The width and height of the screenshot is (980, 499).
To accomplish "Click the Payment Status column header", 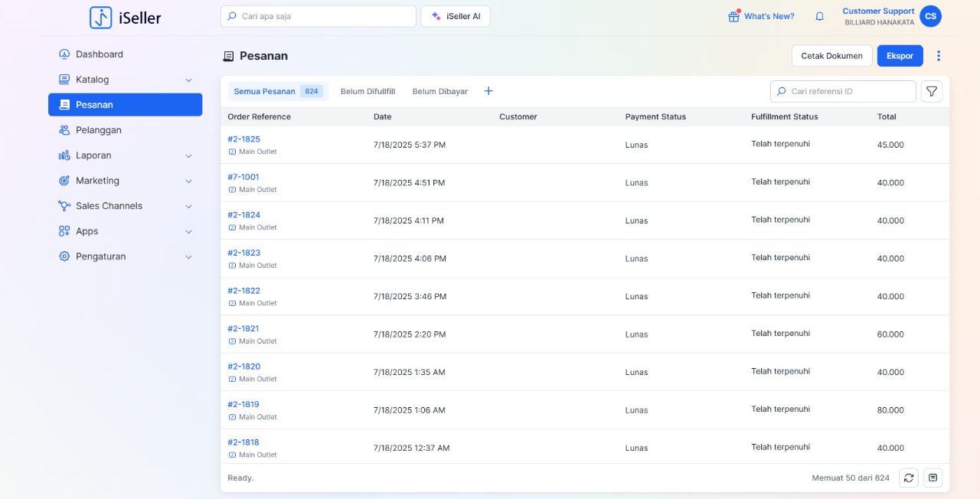I will click(x=655, y=117).
